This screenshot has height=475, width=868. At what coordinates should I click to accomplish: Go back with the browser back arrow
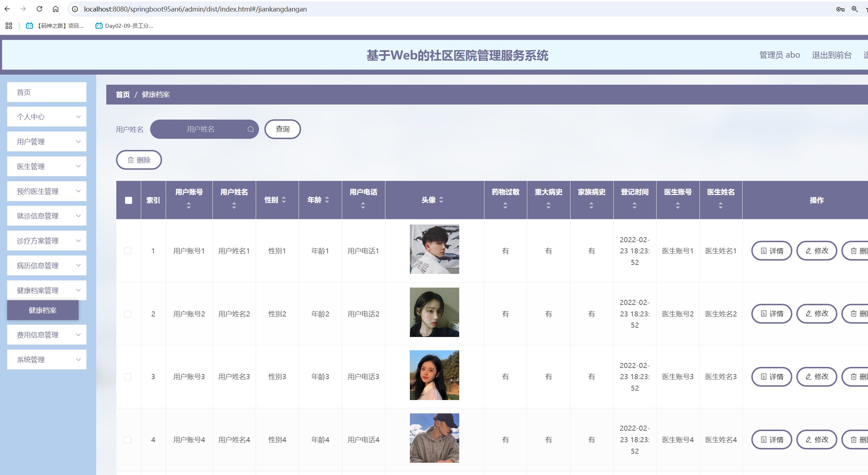7,9
